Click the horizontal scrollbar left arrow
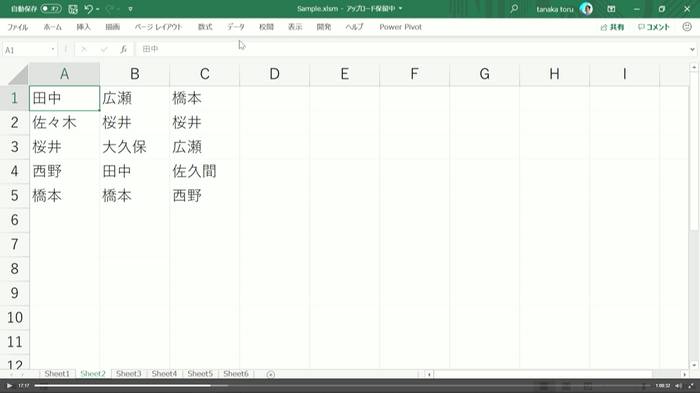 pos(429,374)
